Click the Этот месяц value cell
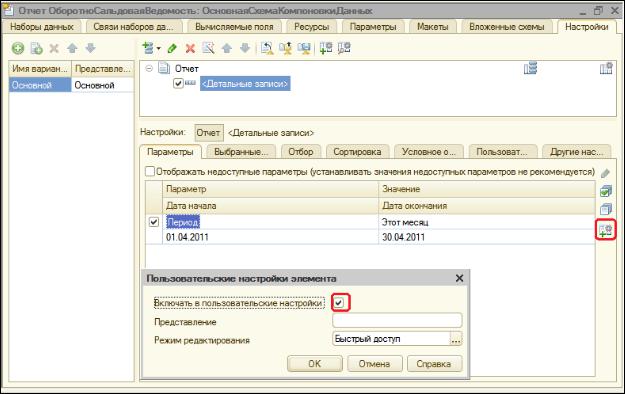Viewport: 625px width, 394px height. (486, 222)
